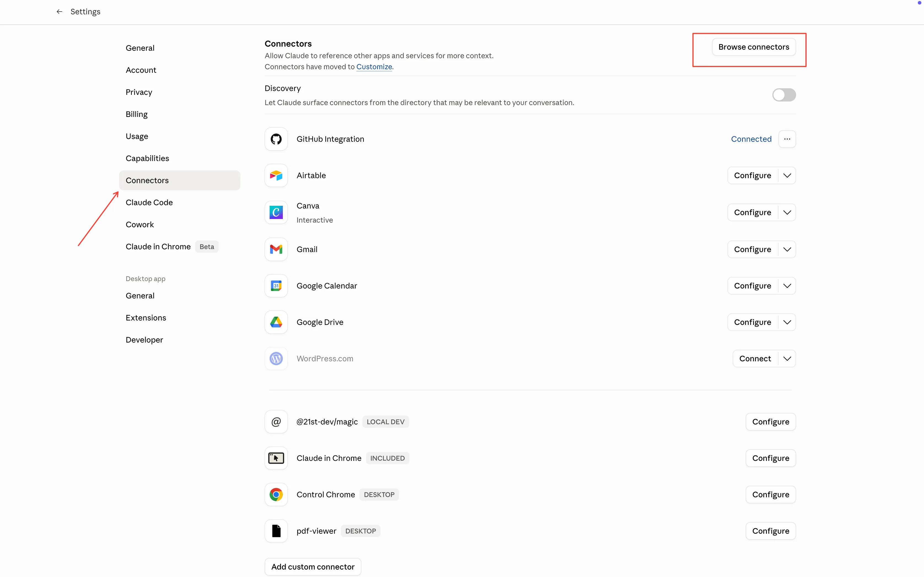Click the Google Calendar logo icon
Screen dimensions: 924x577
tap(276, 286)
